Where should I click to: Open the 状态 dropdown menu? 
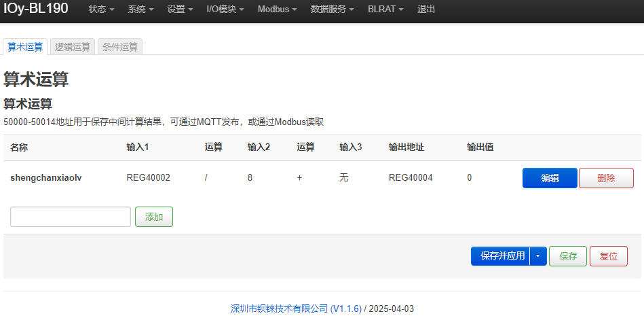tap(101, 9)
